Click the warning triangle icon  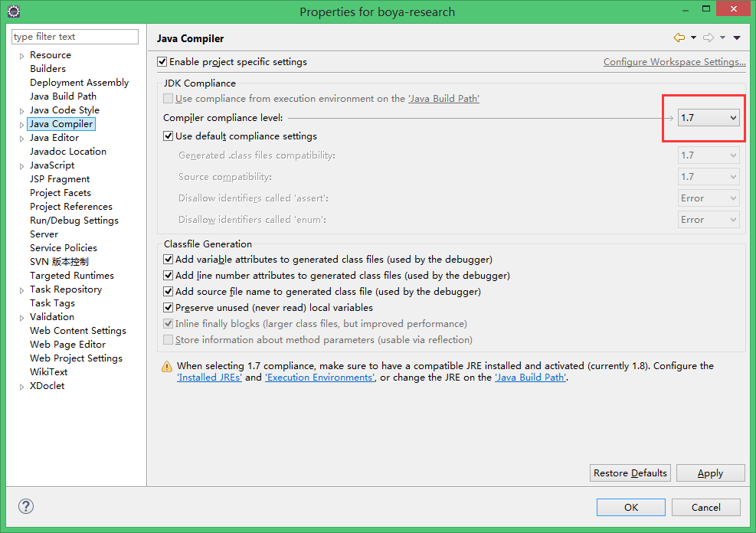167,367
